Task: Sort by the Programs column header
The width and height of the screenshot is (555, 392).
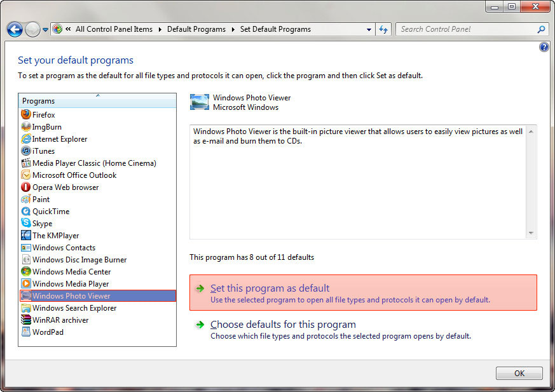Action: 97,101
